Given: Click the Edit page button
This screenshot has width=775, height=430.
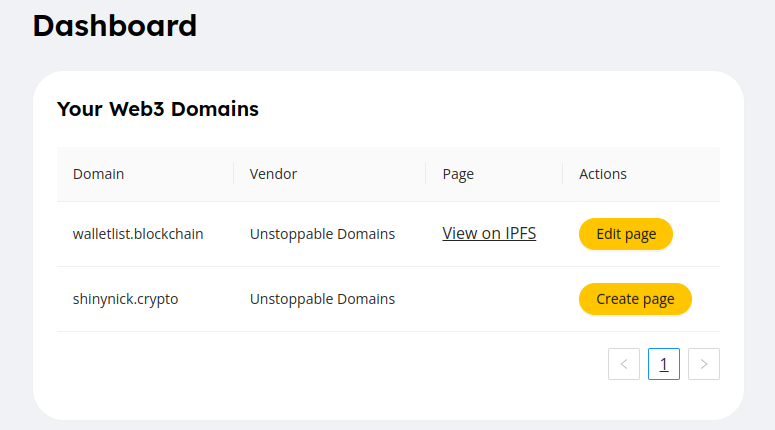Looking at the screenshot, I should click(x=626, y=234).
